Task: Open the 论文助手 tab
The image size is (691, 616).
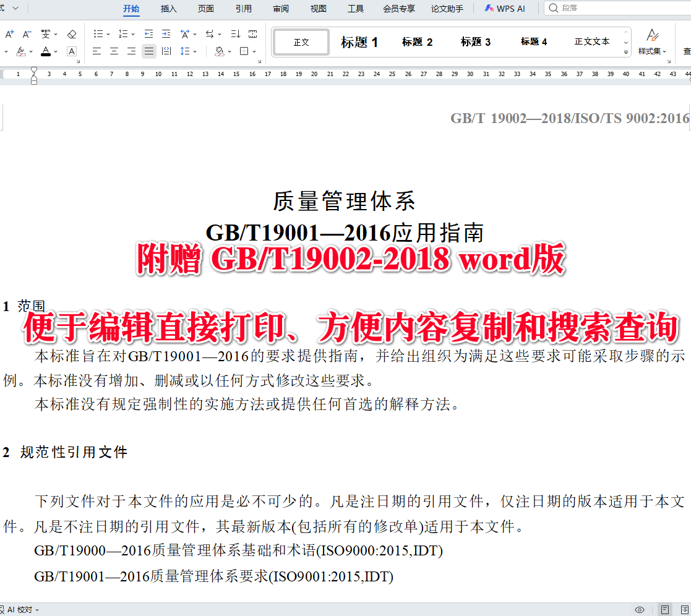Action: (x=447, y=9)
